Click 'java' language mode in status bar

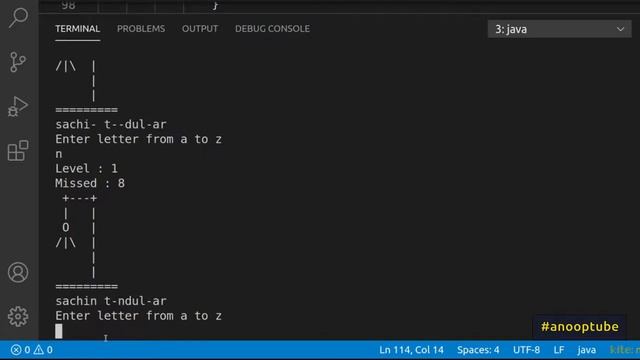(587, 350)
